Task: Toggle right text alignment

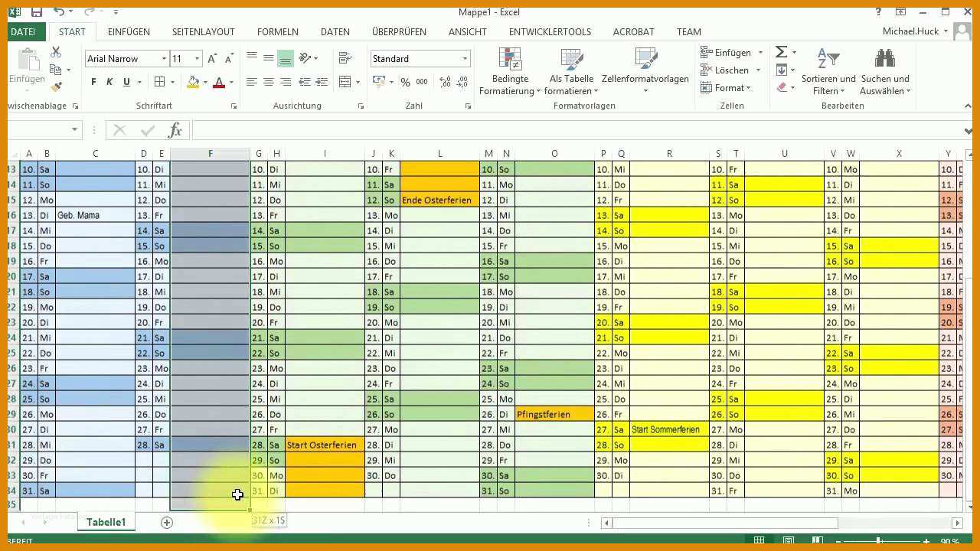Action: pyautogui.click(x=286, y=82)
